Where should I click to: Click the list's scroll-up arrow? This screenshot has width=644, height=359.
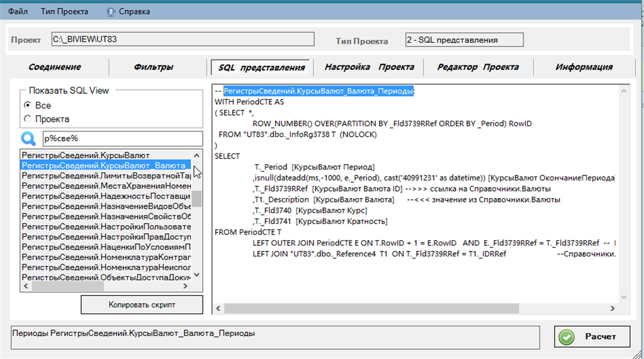pyautogui.click(x=197, y=155)
